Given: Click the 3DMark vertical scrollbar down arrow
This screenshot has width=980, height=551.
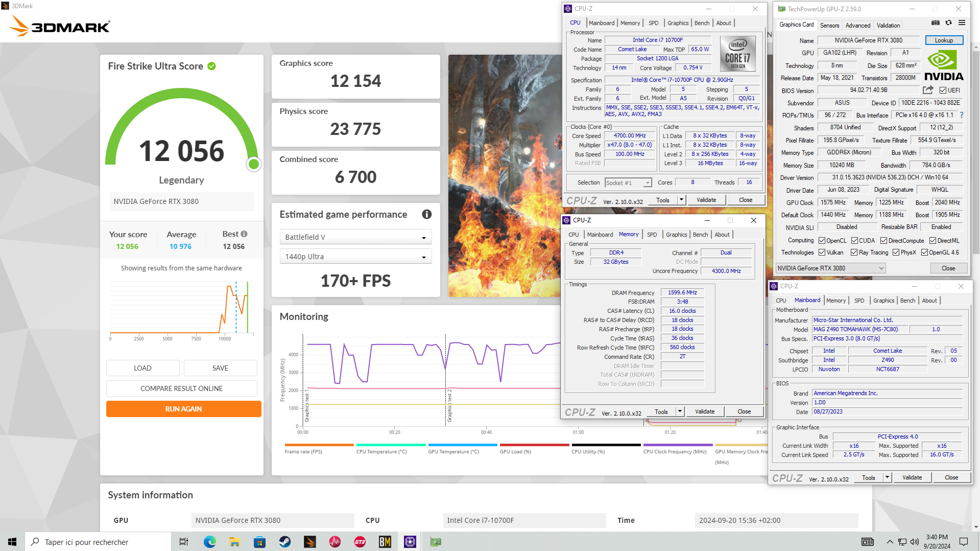Looking at the screenshot, I should (x=976, y=527).
